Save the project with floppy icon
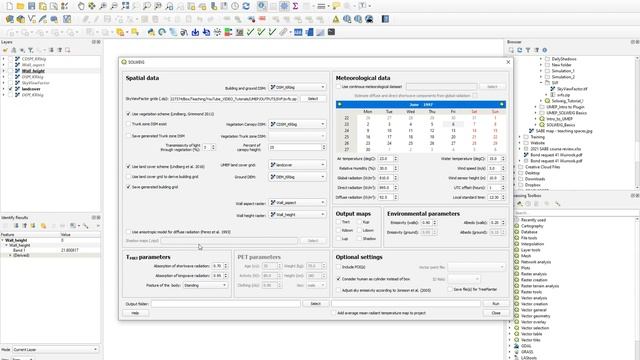 pos(31,6)
